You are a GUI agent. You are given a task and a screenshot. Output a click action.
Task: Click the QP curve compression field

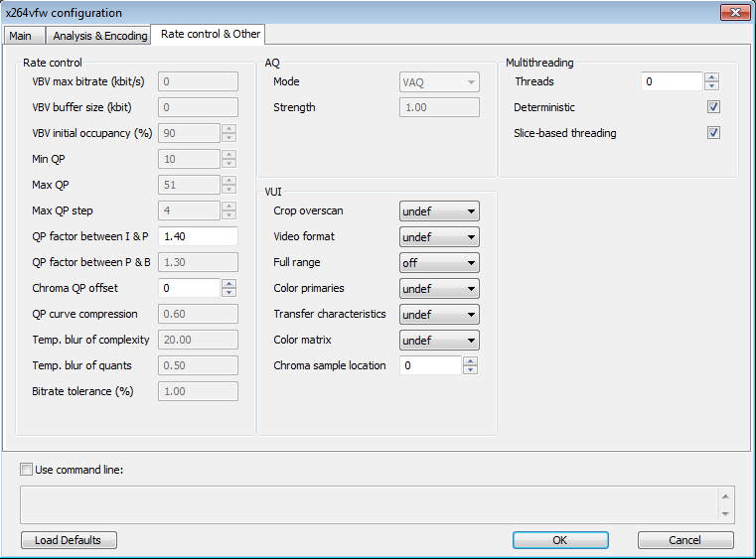point(198,314)
